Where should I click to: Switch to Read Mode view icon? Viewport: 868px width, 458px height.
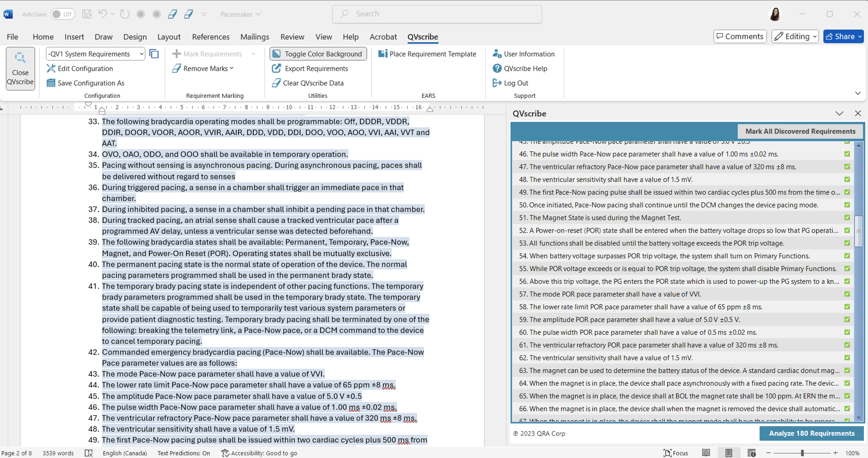pos(706,453)
